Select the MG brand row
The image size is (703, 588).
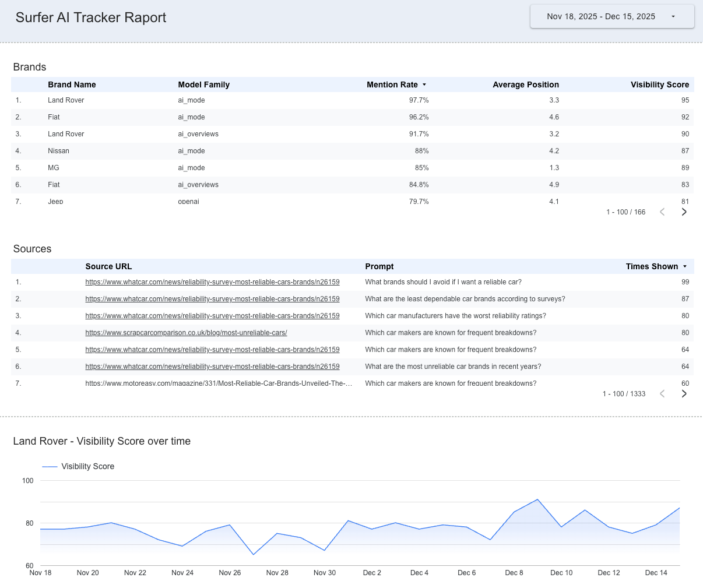tap(54, 168)
